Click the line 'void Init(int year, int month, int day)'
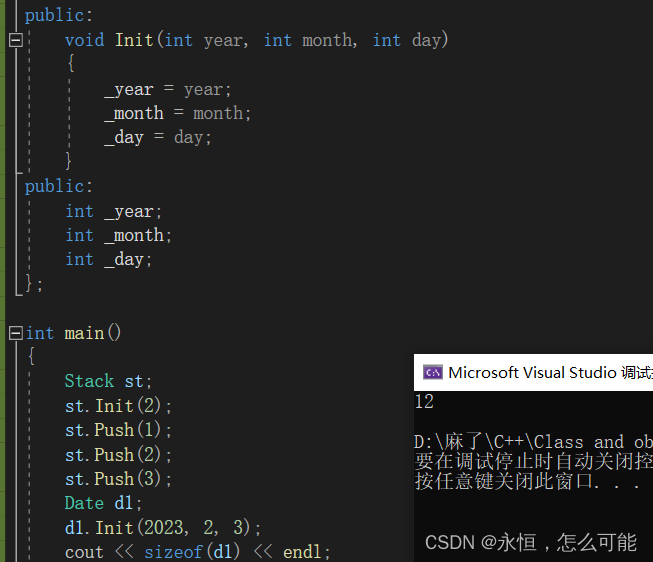 point(257,40)
